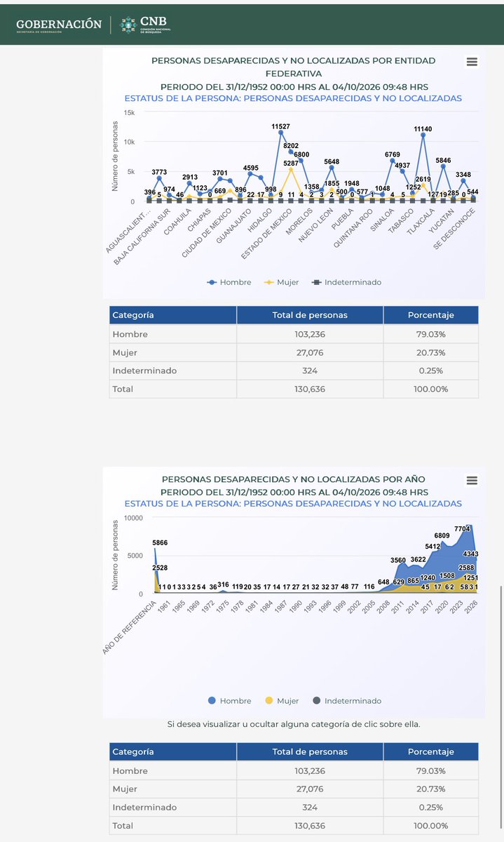This screenshot has width=504, height=842.
Task: Select the 4595 data point near Guanajuato
Action: pos(250,173)
